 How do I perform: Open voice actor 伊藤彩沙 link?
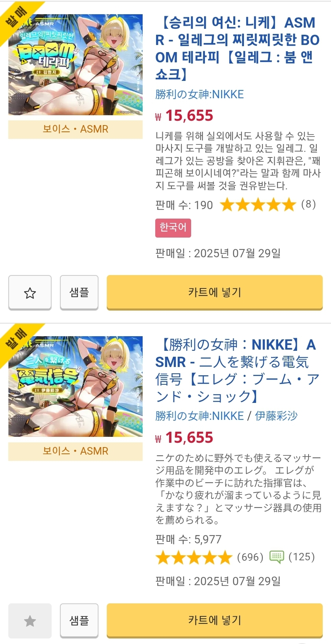click(276, 416)
